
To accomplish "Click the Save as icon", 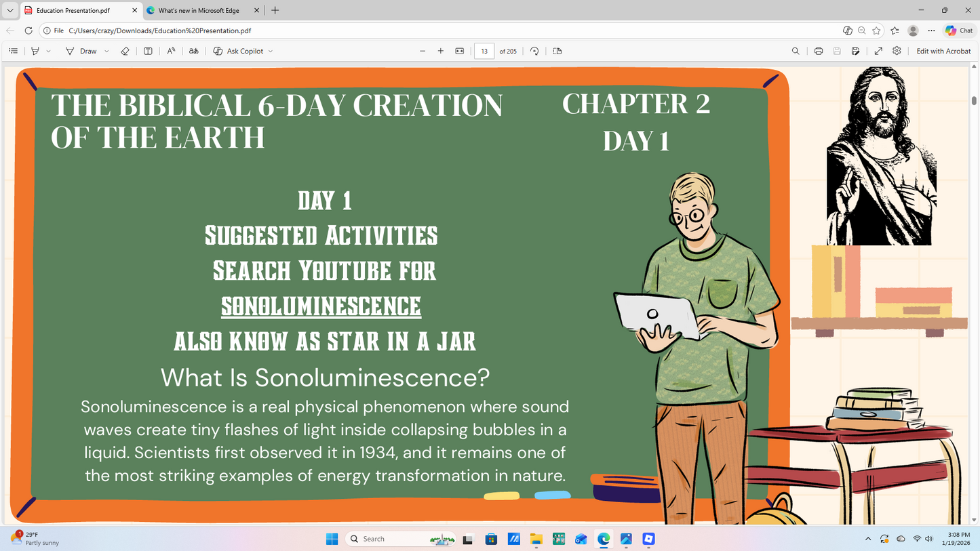I will [x=856, y=51].
